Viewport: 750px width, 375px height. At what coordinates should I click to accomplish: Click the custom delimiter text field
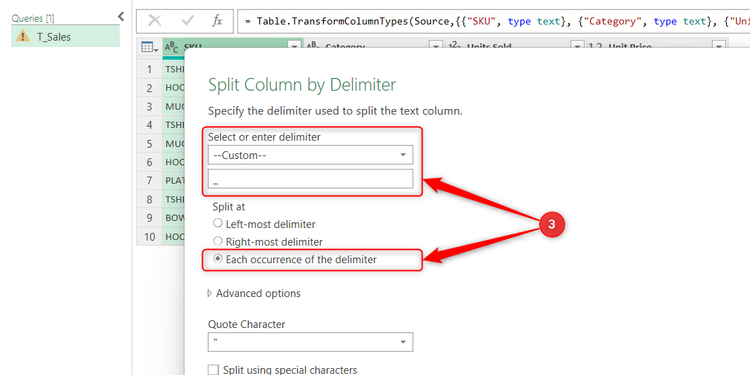coord(310,179)
